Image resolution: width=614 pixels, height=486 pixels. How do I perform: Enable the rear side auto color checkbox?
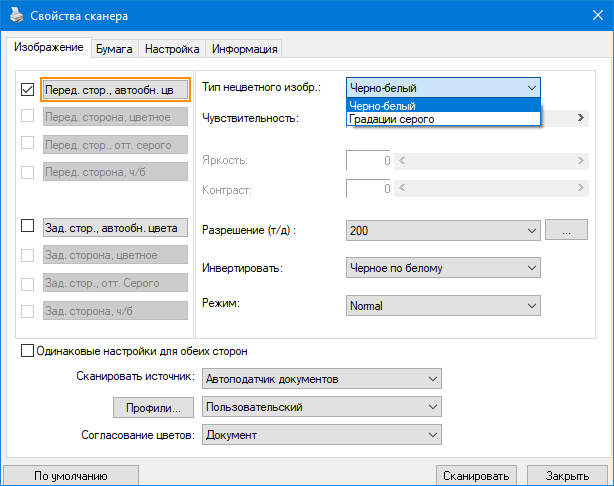coord(27,227)
